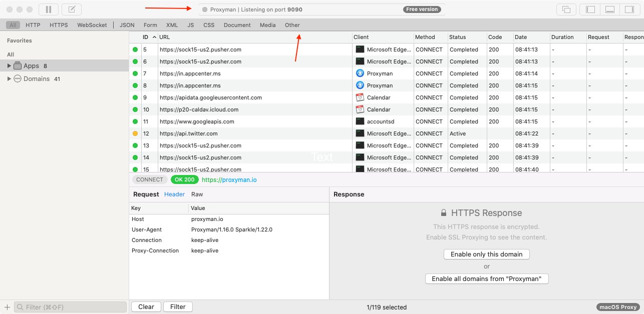Select the www.googleapis.com row
The width and height of the screenshot is (644, 314).
point(387,121)
